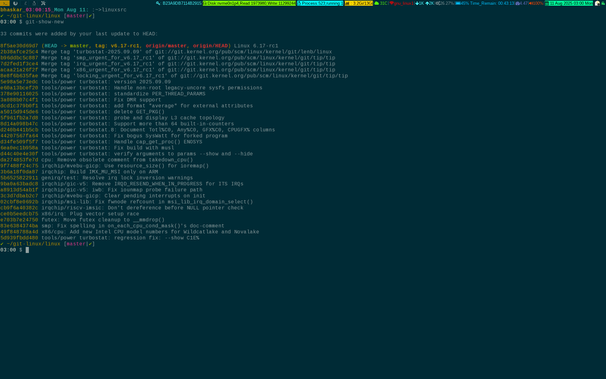Click the block cursor at the last prompt
606x379 pixels.
click(x=27, y=250)
